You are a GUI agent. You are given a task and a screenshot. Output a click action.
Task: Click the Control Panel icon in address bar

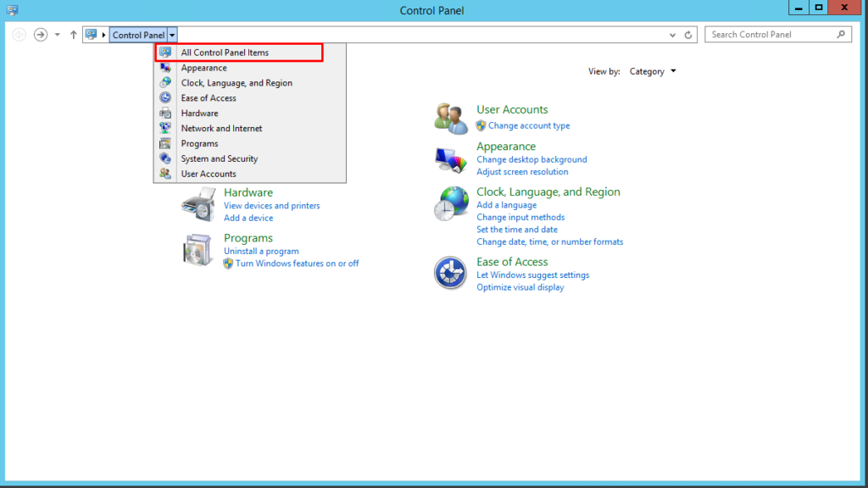click(x=91, y=34)
